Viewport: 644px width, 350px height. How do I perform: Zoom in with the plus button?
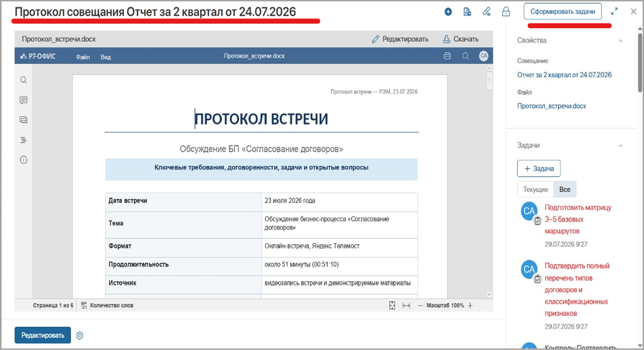click(470, 306)
